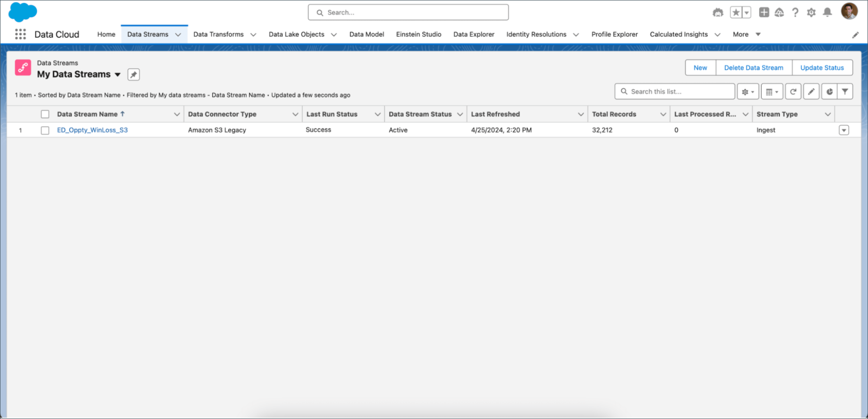
Task: Click the Update Status button
Action: 822,68
